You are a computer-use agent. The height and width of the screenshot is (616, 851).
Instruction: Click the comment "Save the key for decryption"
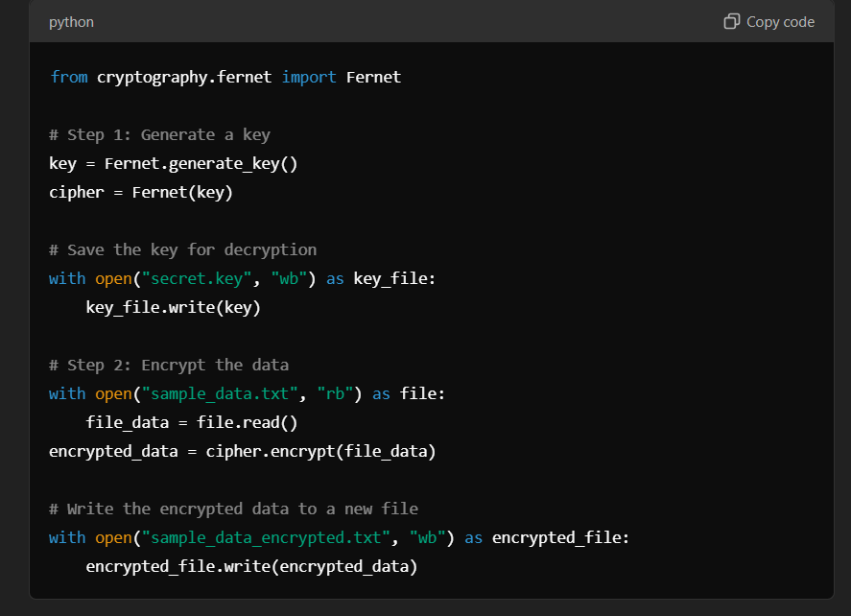tap(183, 249)
